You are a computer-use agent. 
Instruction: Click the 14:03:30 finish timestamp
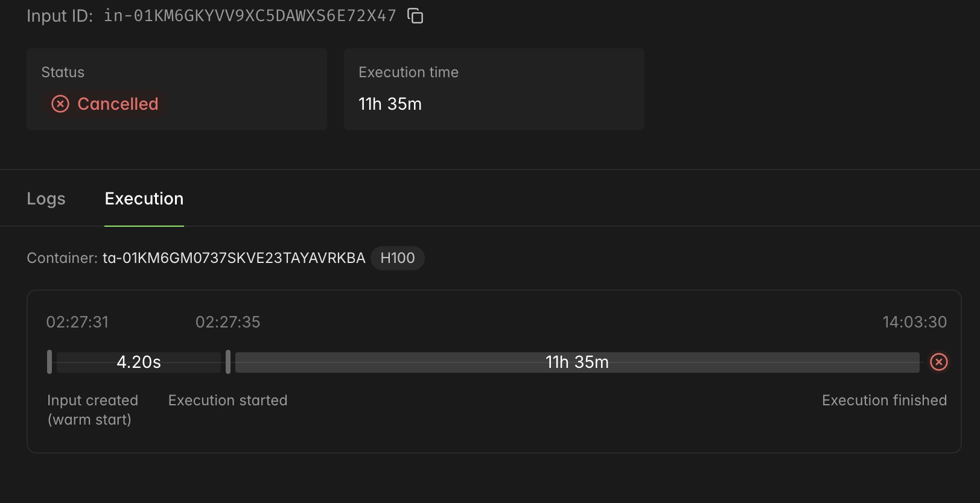coord(914,322)
